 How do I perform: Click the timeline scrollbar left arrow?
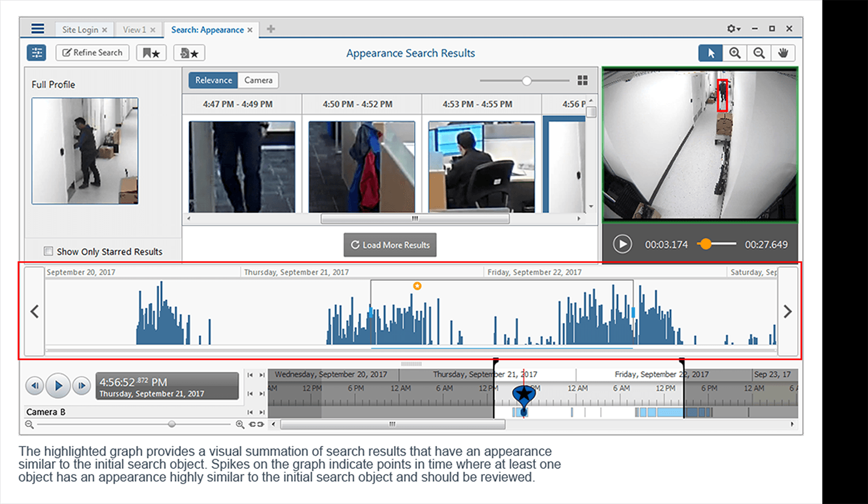coord(273,424)
